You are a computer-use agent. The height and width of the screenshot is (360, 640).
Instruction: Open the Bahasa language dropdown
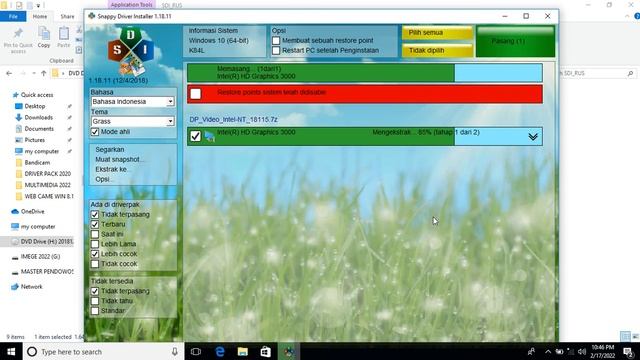(133, 102)
